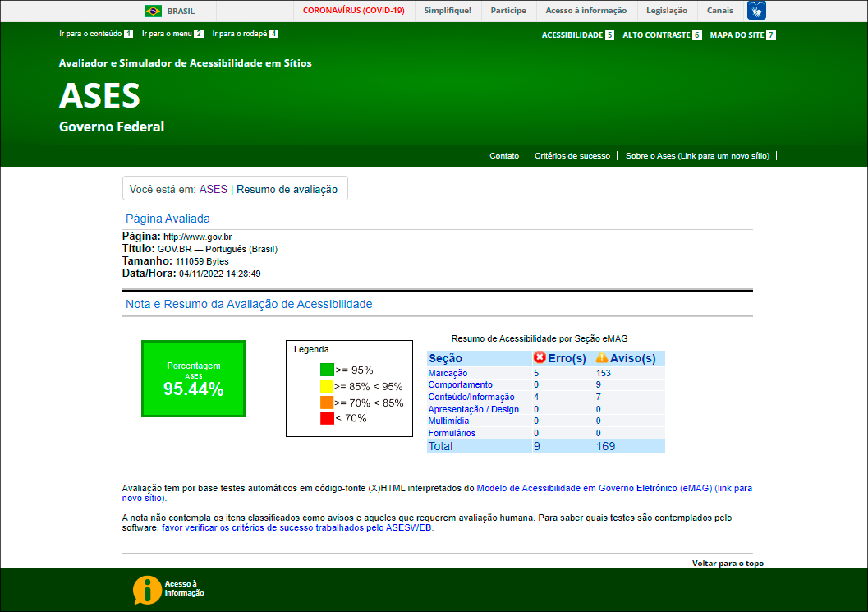
Task: Click the yellow Aviso(s) warning icon
Action: 602,358
